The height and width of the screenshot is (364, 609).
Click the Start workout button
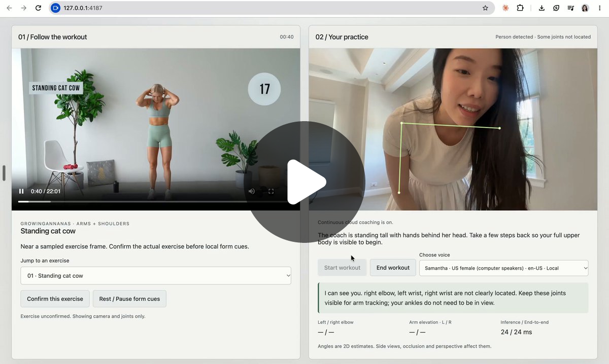click(x=342, y=268)
